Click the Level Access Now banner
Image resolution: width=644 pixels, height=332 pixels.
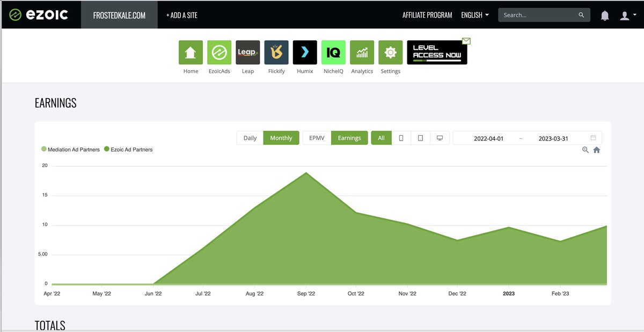coord(437,53)
